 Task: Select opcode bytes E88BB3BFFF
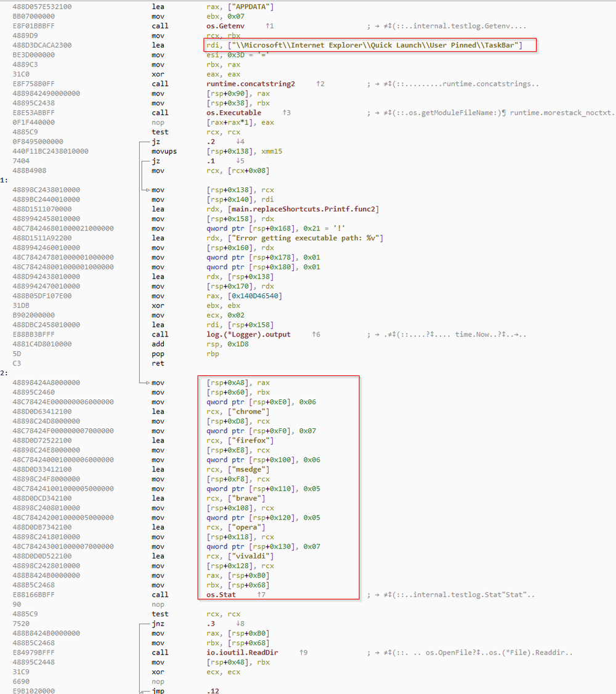click(34, 335)
